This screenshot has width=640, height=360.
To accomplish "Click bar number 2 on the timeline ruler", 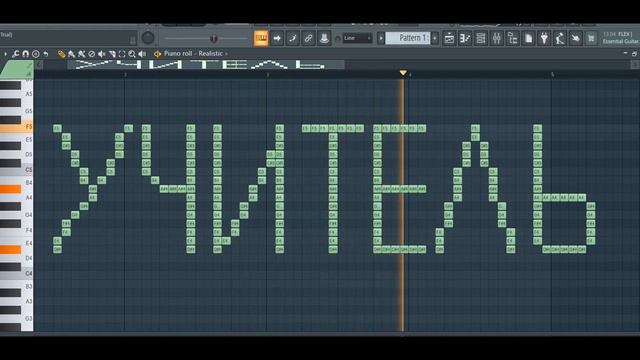I will point(125,75).
